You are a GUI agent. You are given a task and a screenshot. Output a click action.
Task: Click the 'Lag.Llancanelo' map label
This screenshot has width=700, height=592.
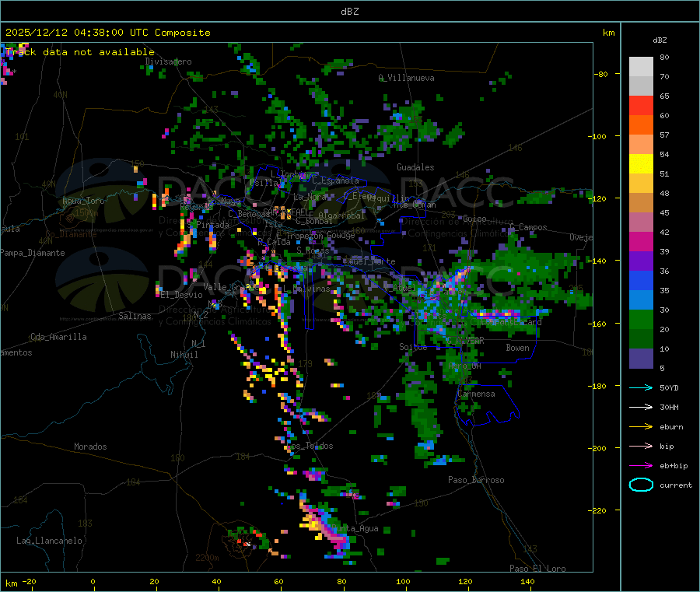click(50, 541)
